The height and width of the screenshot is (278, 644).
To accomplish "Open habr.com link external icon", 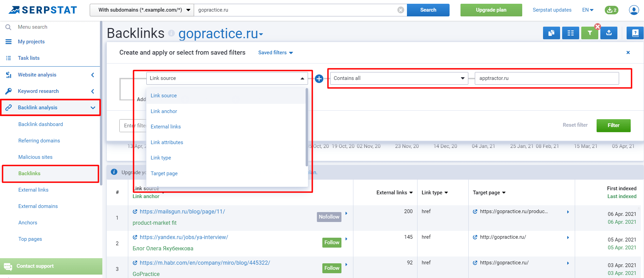I will click(135, 263).
